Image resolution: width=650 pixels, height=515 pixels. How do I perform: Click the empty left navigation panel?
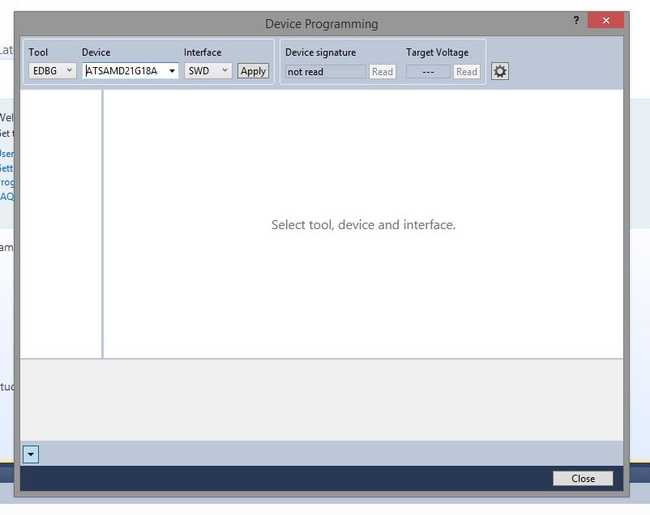click(60, 224)
